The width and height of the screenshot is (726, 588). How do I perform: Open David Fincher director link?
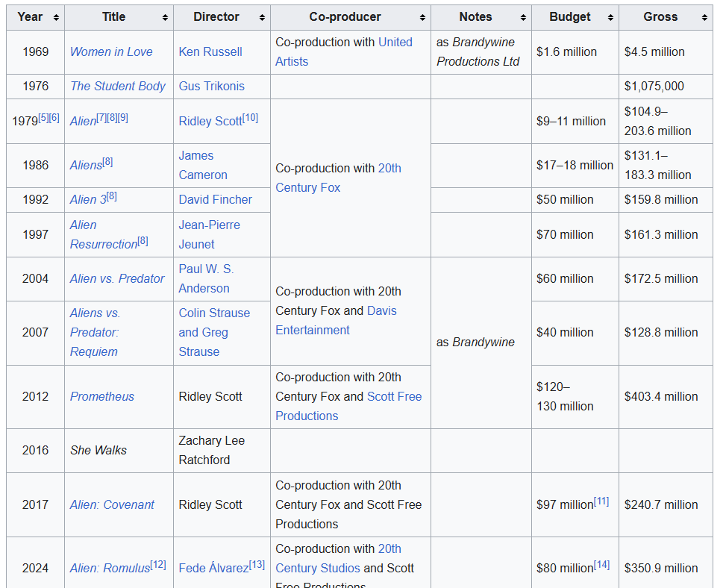pyautogui.click(x=216, y=199)
